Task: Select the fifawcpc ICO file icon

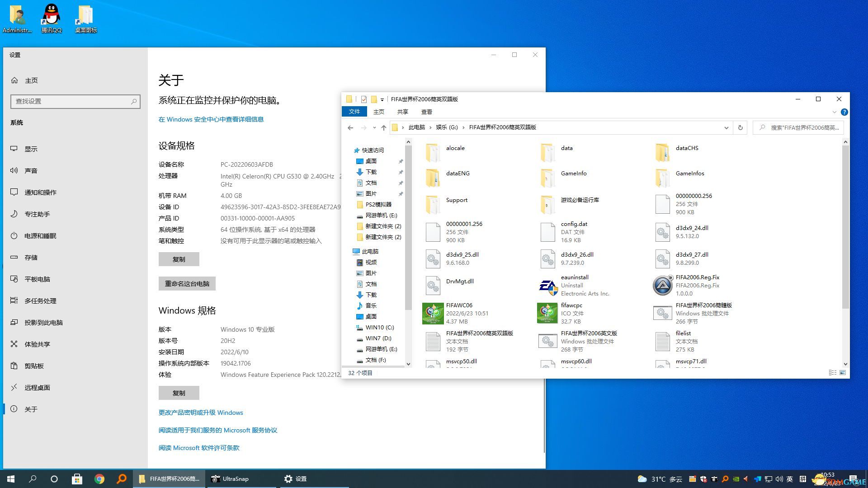Action: tap(547, 314)
